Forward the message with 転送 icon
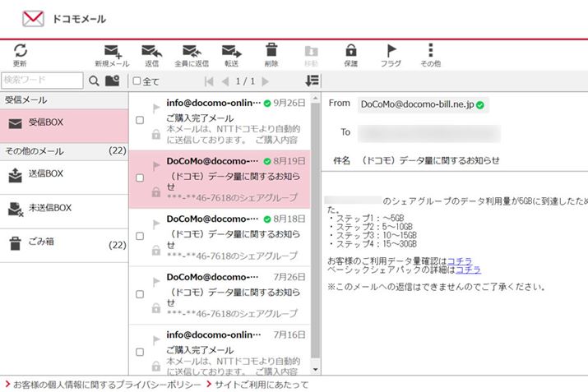 pos(231,51)
